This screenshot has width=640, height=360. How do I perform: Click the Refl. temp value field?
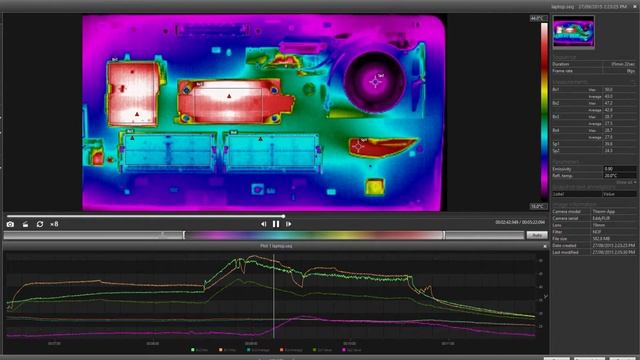point(619,176)
